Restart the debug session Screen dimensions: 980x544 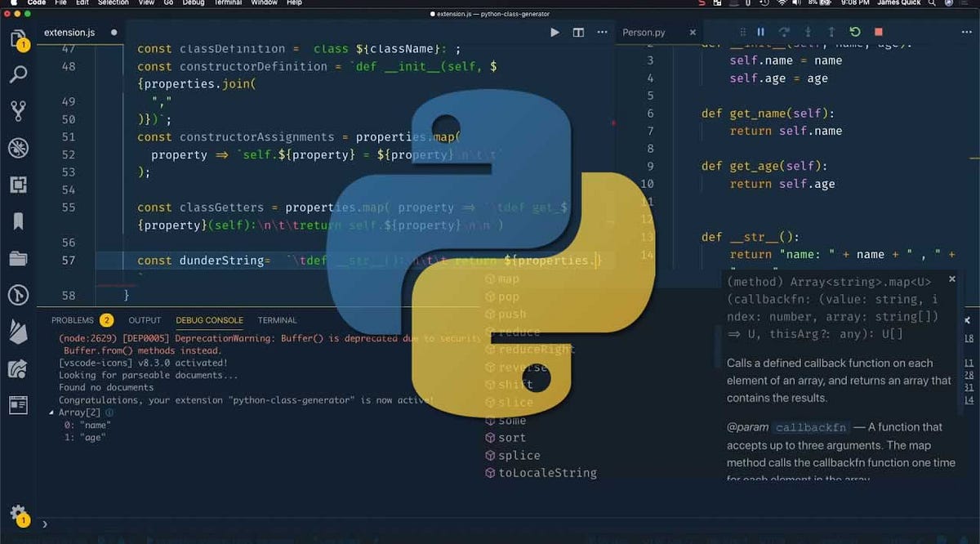[854, 32]
